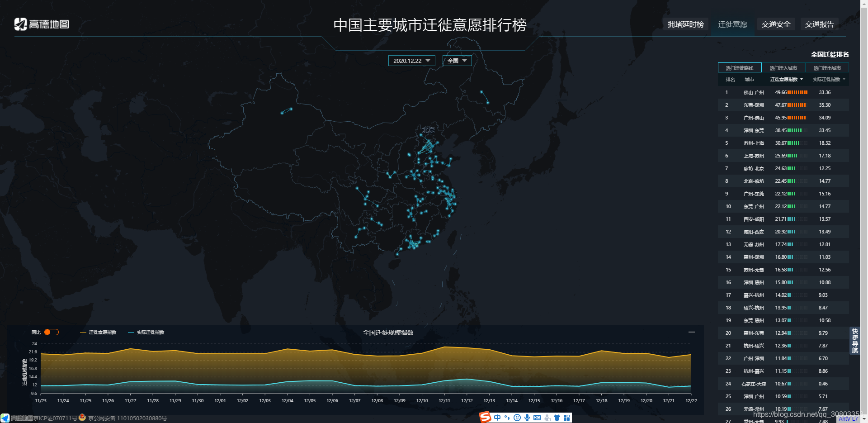The width and height of the screenshot is (868, 423).
Task: Select ranking row 佛山-广州
Action: pos(783,92)
